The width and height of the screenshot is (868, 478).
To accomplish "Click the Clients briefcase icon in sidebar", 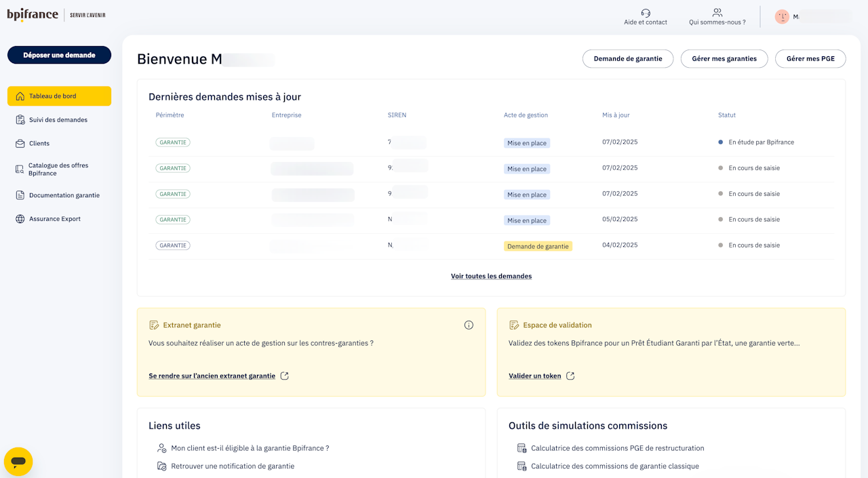I will 20,144.
